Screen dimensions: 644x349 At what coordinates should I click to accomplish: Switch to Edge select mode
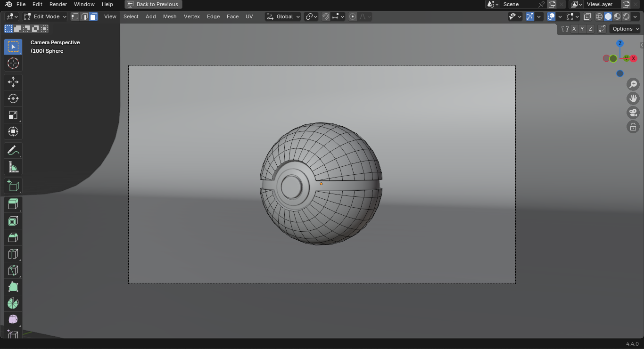(x=84, y=16)
